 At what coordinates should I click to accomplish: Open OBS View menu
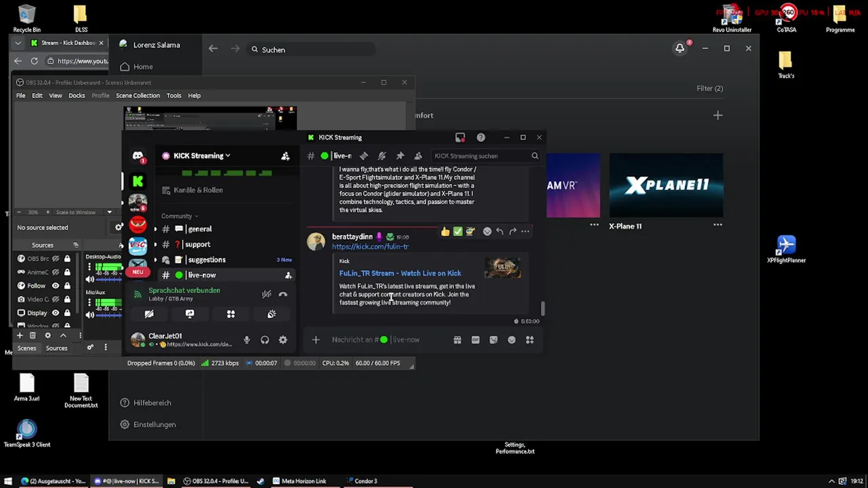(x=56, y=96)
